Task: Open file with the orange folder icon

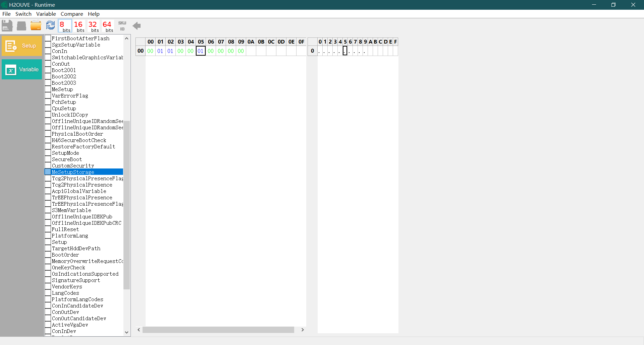Action: pos(36,26)
